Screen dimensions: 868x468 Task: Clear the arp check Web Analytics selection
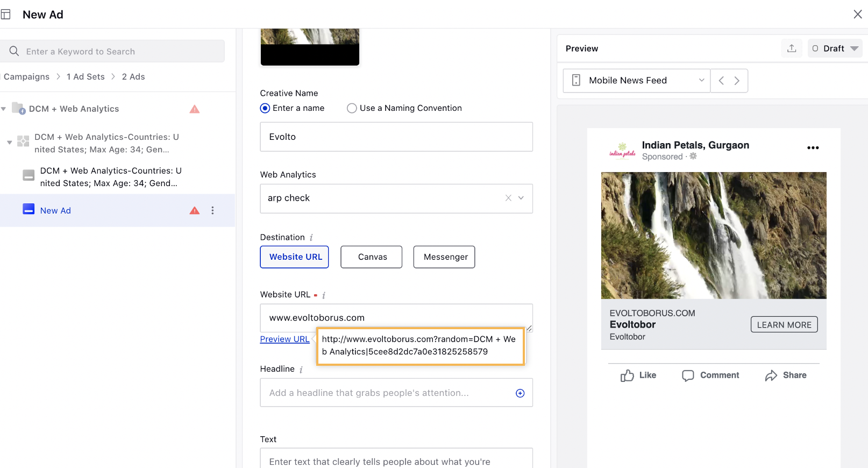[508, 198]
